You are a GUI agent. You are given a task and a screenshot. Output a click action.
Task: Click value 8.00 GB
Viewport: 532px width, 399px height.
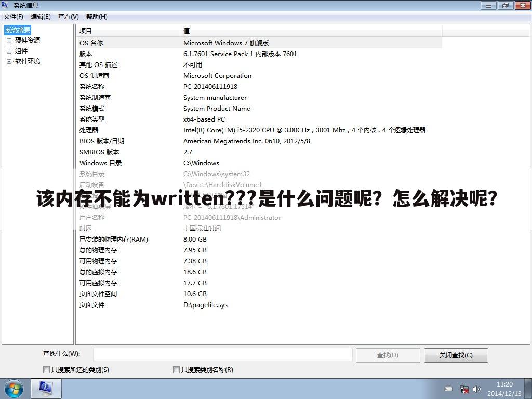(195, 239)
